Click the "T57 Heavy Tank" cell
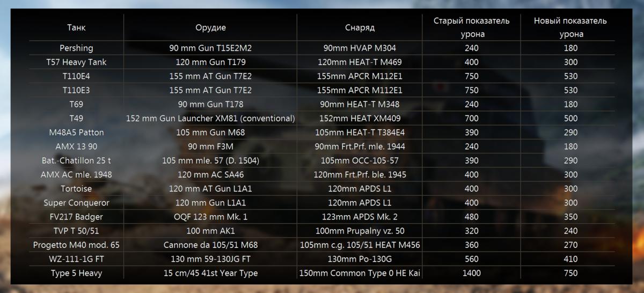 [76, 62]
